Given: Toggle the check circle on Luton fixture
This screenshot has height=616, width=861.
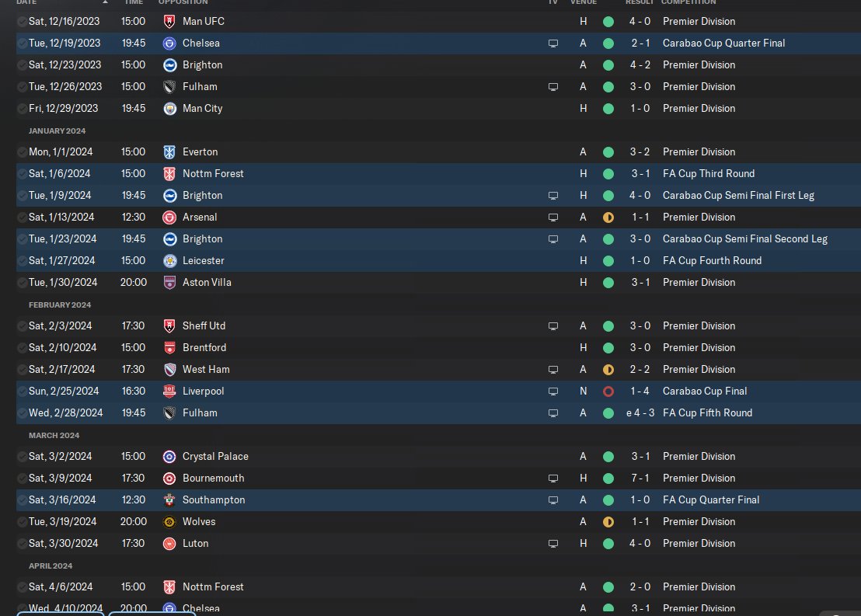Looking at the screenshot, I should [x=22, y=544].
